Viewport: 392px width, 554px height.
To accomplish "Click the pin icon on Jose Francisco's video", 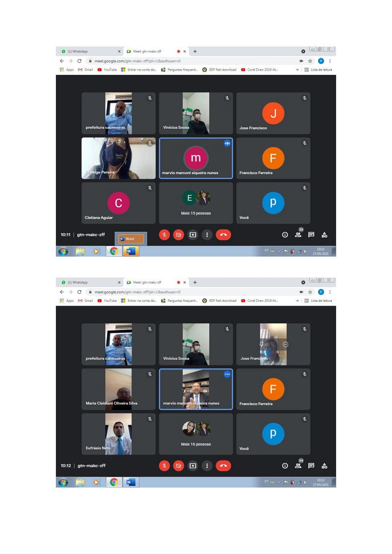I will point(262,344).
